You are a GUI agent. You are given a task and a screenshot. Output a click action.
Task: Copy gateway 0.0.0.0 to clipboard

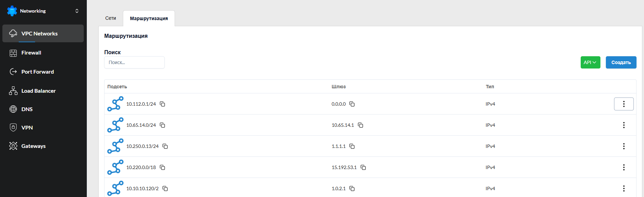point(352,104)
